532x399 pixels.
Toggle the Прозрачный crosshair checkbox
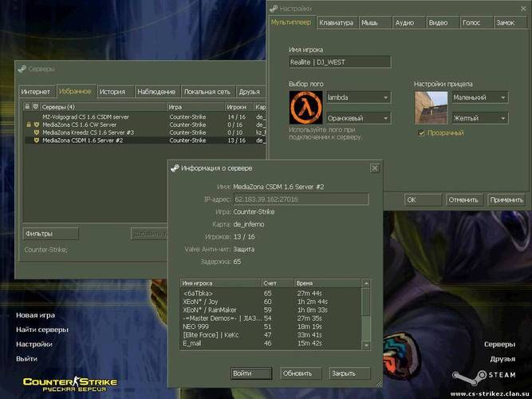[421, 133]
